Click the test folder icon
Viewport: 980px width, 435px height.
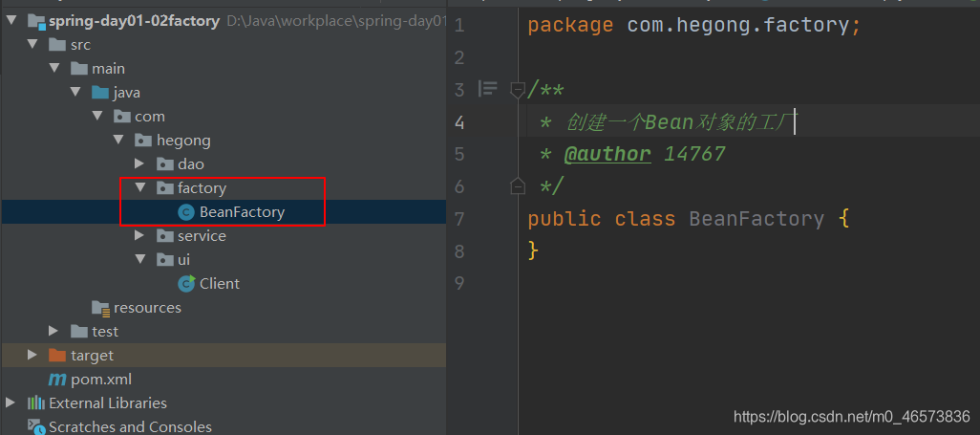point(78,331)
